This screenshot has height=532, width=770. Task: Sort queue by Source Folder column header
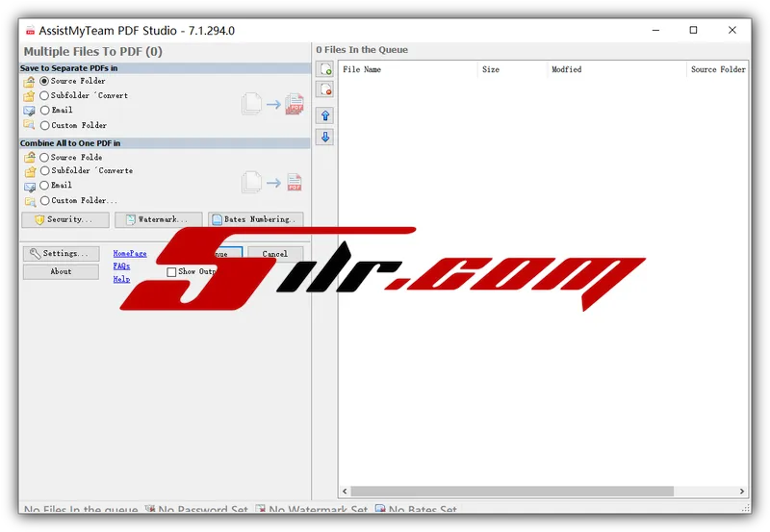coord(717,69)
